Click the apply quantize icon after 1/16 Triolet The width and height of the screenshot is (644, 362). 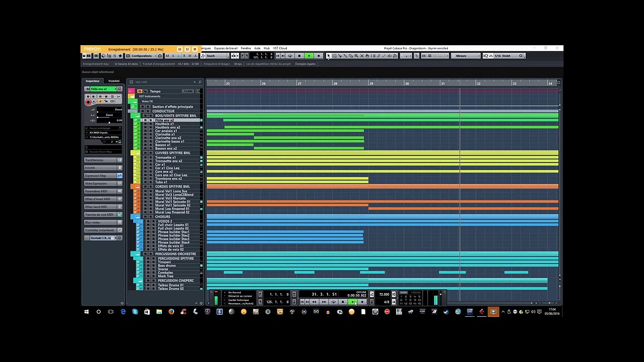click(x=521, y=56)
